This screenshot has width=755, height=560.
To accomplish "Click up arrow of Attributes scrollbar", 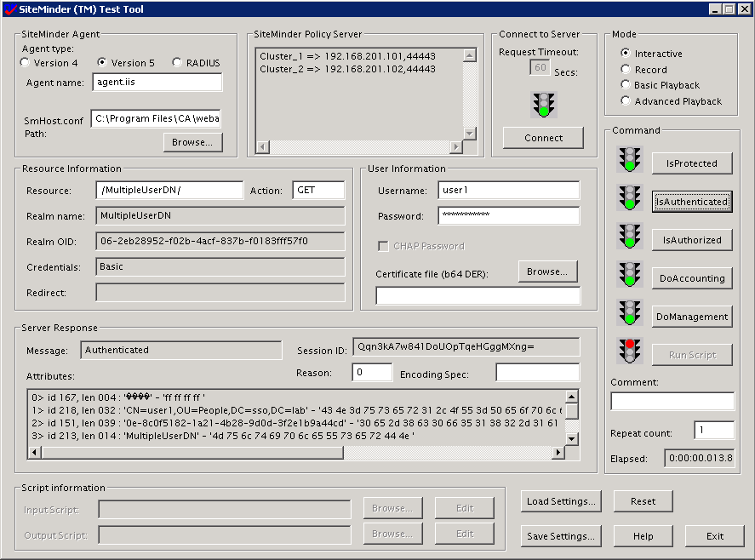I will click(x=571, y=397).
